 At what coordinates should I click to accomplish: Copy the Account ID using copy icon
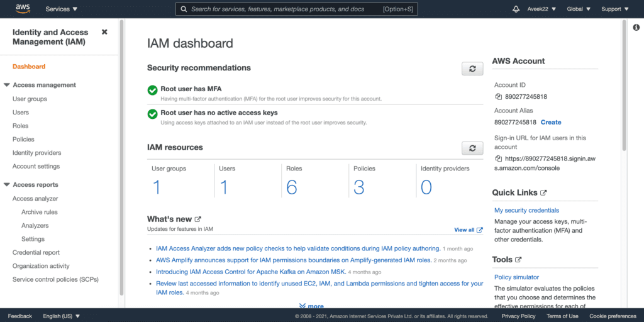point(499,97)
